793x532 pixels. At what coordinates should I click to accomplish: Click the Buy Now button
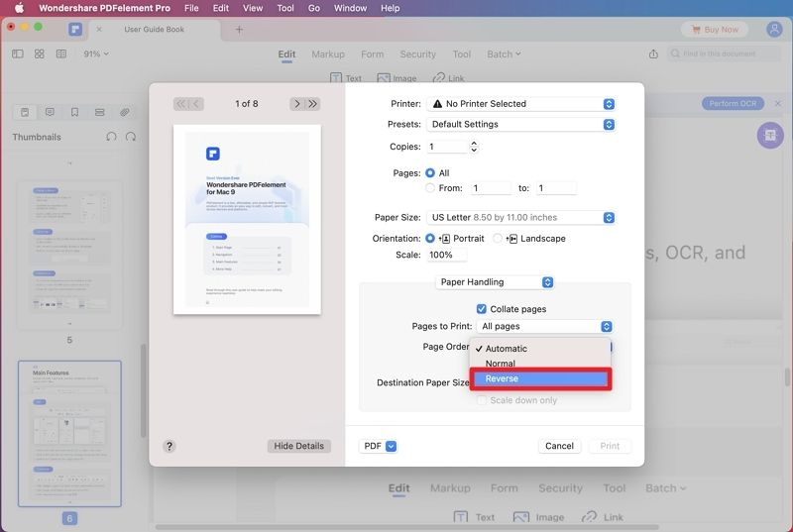point(715,30)
